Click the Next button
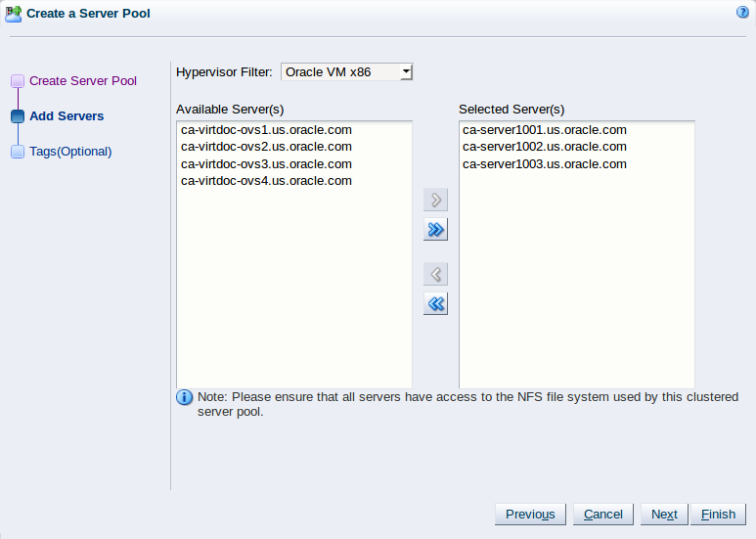 pyautogui.click(x=664, y=515)
